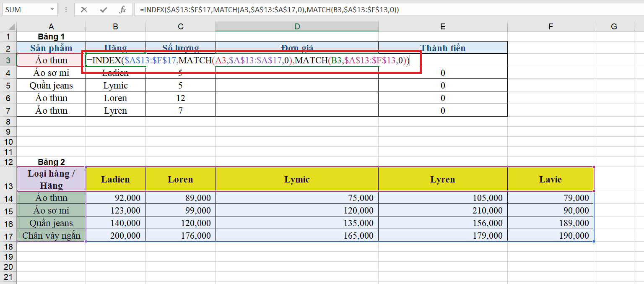This screenshot has height=284, width=644.
Task: Click the Enter checkmark icon in formula bar
Action: (x=104, y=10)
